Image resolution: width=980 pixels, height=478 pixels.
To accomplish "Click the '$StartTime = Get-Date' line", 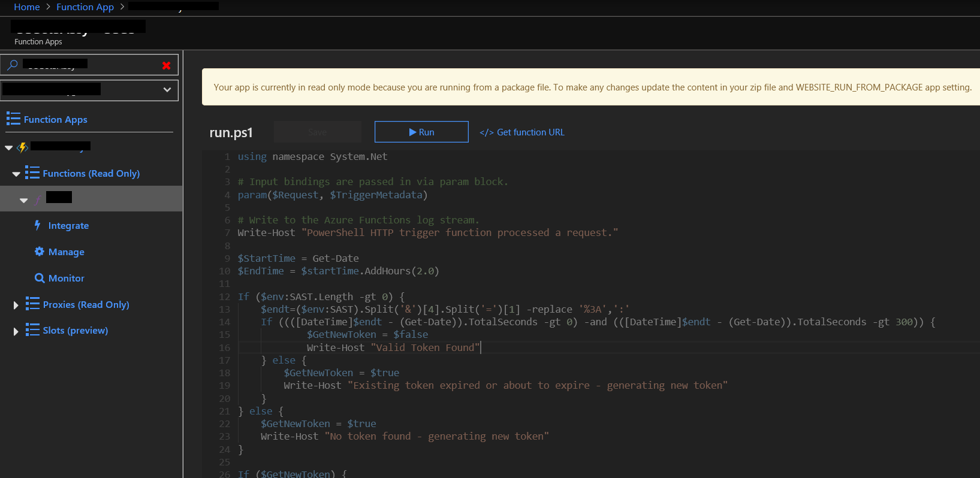I will pyautogui.click(x=298, y=259).
